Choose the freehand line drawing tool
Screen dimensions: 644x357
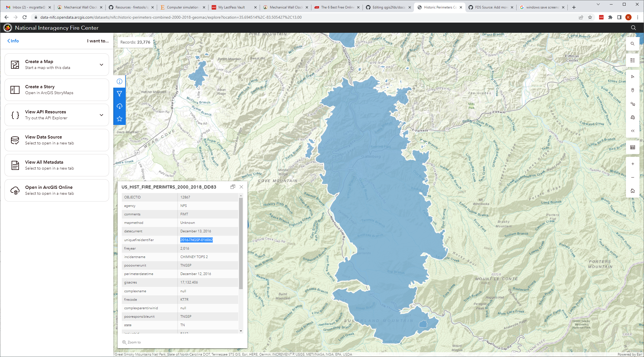pyautogui.click(x=632, y=104)
